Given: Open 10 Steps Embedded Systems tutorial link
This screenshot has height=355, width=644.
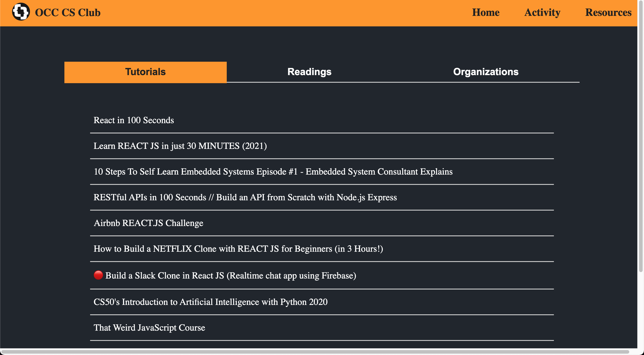Looking at the screenshot, I should [x=273, y=172].
